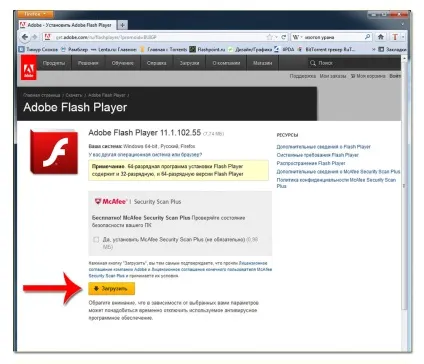Click the shopping cart Моя корзина link
Screen dimensions: 424x364
pyautogui.click(x=368, y=76)
